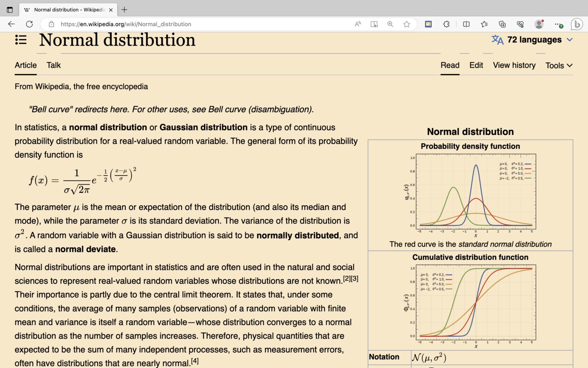This screenshot has width=588, height=368.
Task: Open the Extensions puzzle icon
Action: click(447, 24)
